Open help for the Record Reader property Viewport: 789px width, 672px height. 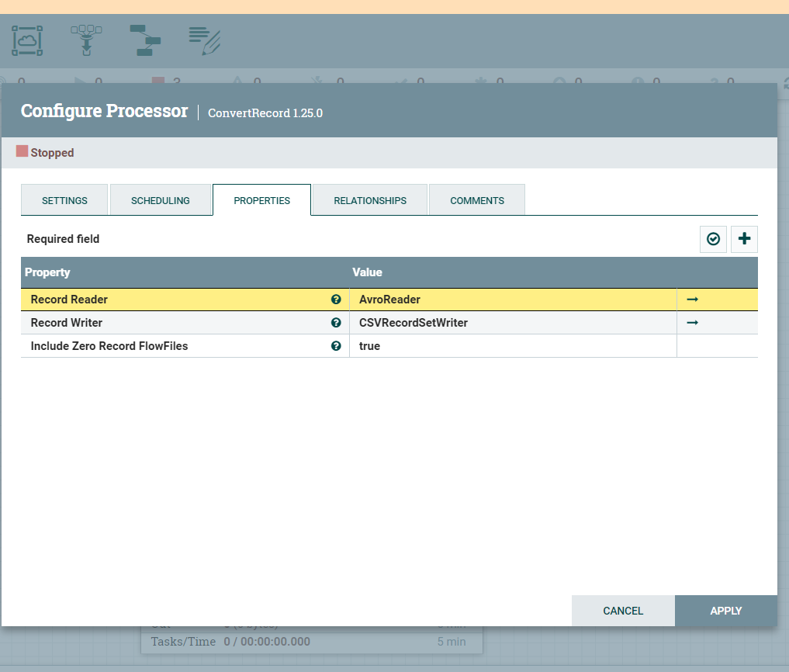tap(336, 300)
